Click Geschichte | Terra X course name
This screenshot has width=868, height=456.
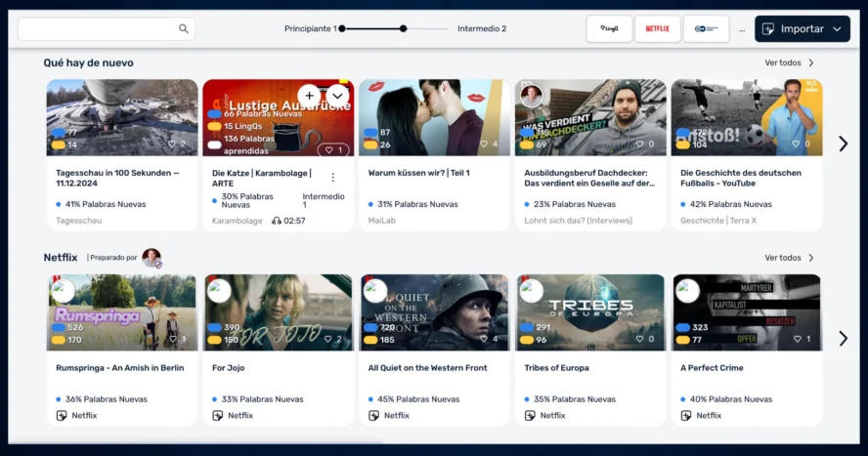[x=718, y=221]
